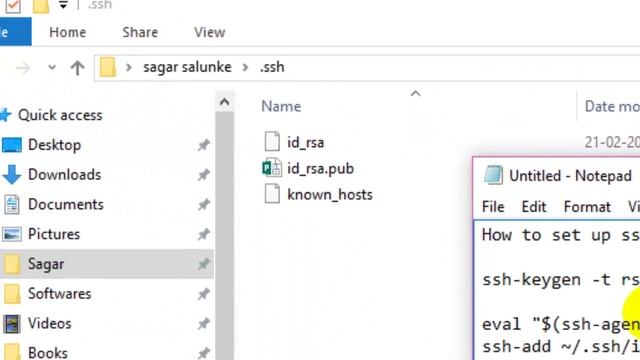Image resolution: width=640 pixels, height=360 pixels.
Task: Click the id_rsa.pub Publisher file icon
Action: (272, 168)
